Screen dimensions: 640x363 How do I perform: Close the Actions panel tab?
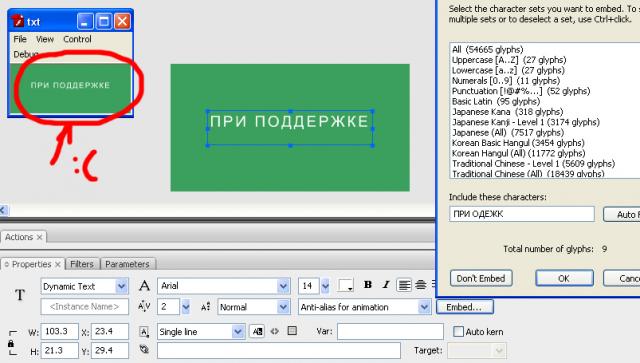[40, 237]
